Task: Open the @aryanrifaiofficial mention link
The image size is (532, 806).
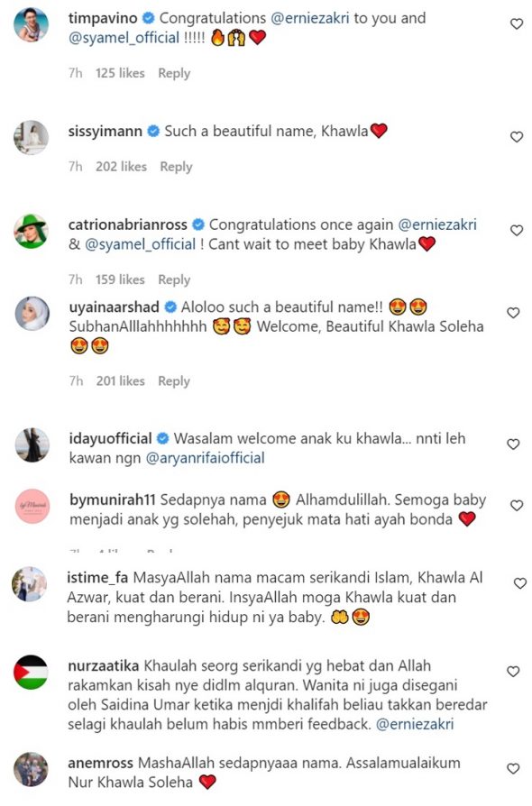Action: 205,458
